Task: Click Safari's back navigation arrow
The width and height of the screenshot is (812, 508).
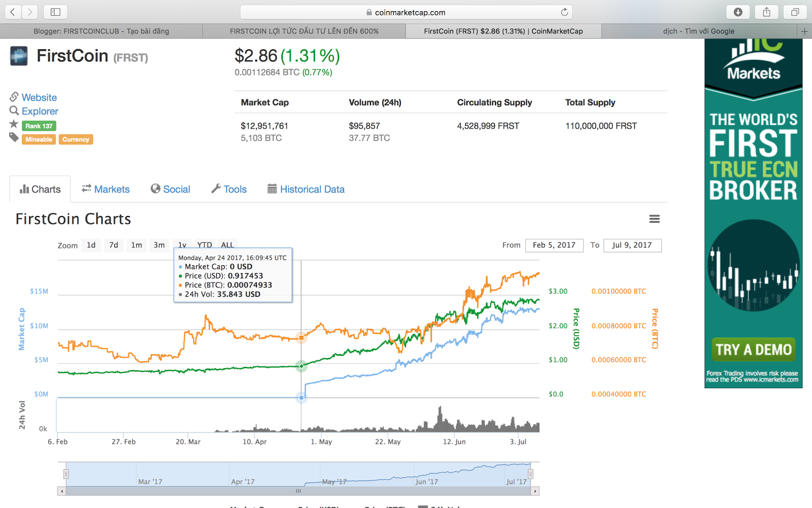Action: pos(13,12)
